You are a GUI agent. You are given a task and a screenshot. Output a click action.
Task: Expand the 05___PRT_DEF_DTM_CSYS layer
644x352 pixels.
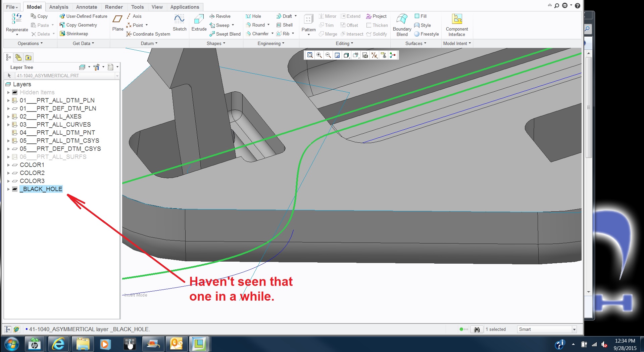[x=8, y=149]
